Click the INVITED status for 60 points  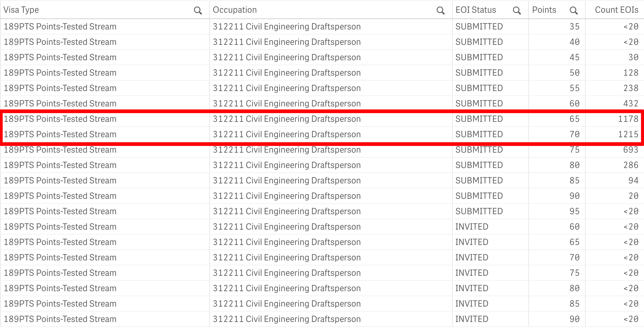click(472, 227)
